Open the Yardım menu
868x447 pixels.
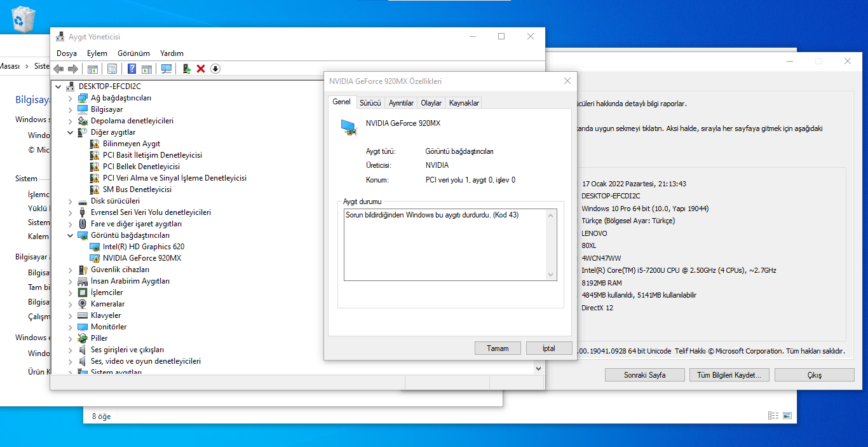click(x=172, y=53)
